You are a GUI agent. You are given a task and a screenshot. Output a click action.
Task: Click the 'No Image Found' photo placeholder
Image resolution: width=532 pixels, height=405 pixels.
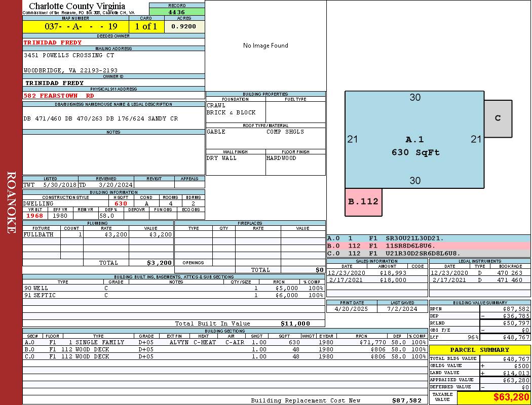[x=265, y=46]
